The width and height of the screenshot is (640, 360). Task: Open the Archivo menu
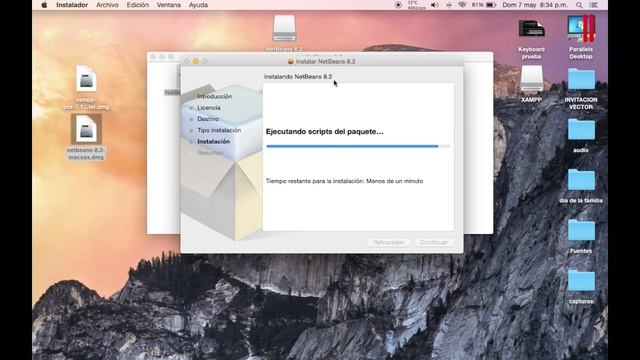107,5
